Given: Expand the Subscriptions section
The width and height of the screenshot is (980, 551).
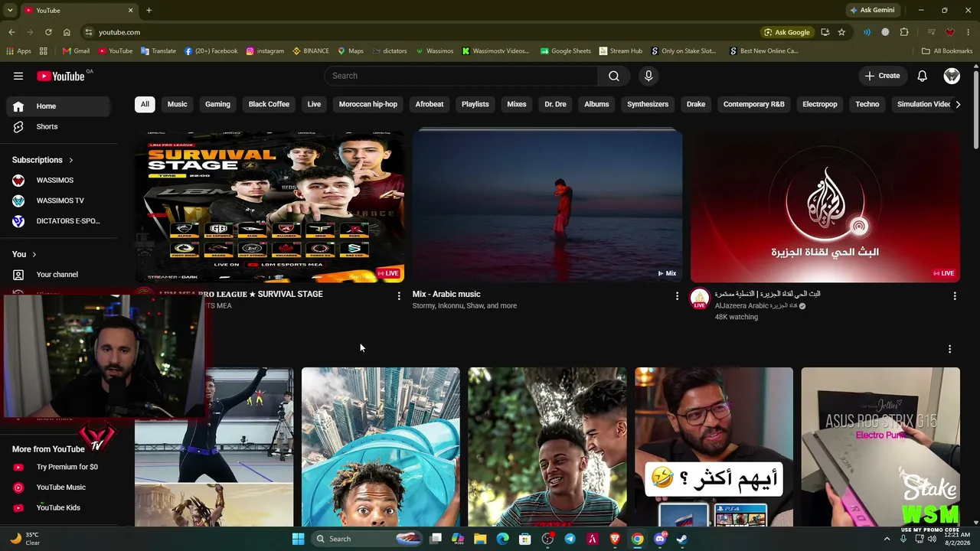Looking at the screenshot, I should point(43,160).
